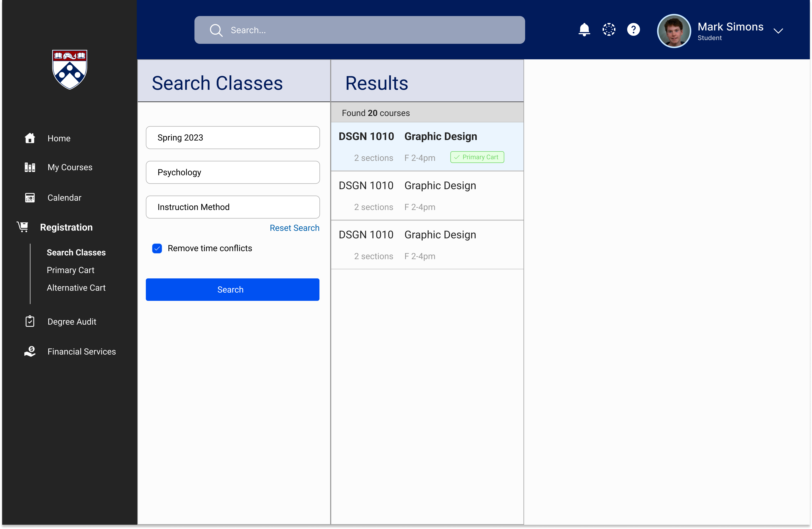
Task: Focus the top Search... input field
Action: pyautogui.click(x=360, y=30)
